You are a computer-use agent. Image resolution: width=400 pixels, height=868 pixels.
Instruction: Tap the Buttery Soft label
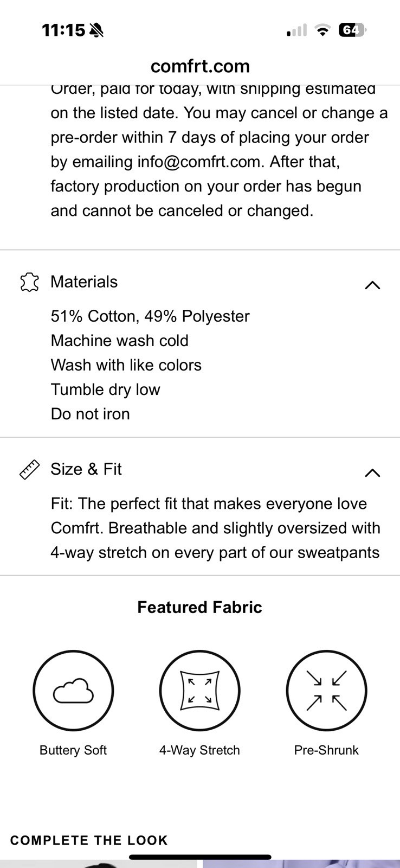click(x=73, y=750)
